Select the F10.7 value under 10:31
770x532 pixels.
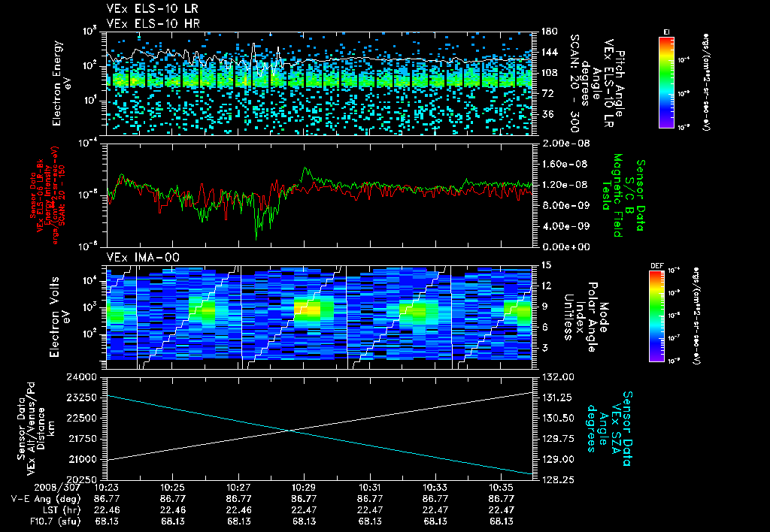[370, 521]
